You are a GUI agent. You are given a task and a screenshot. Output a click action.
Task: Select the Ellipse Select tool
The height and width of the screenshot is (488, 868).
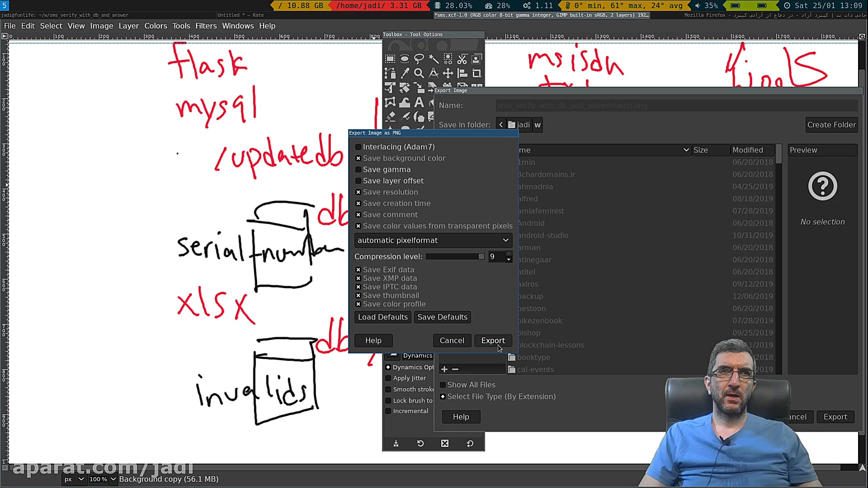click(404, 59)
